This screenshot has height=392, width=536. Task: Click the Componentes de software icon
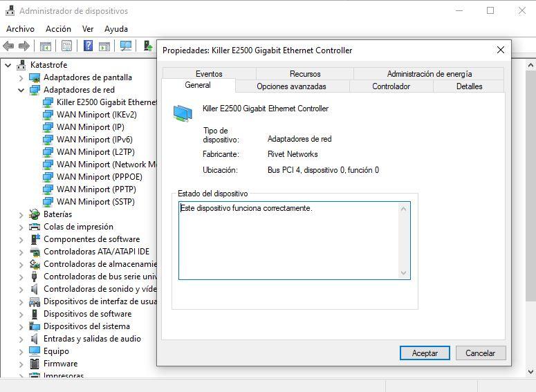coord(35,239)
